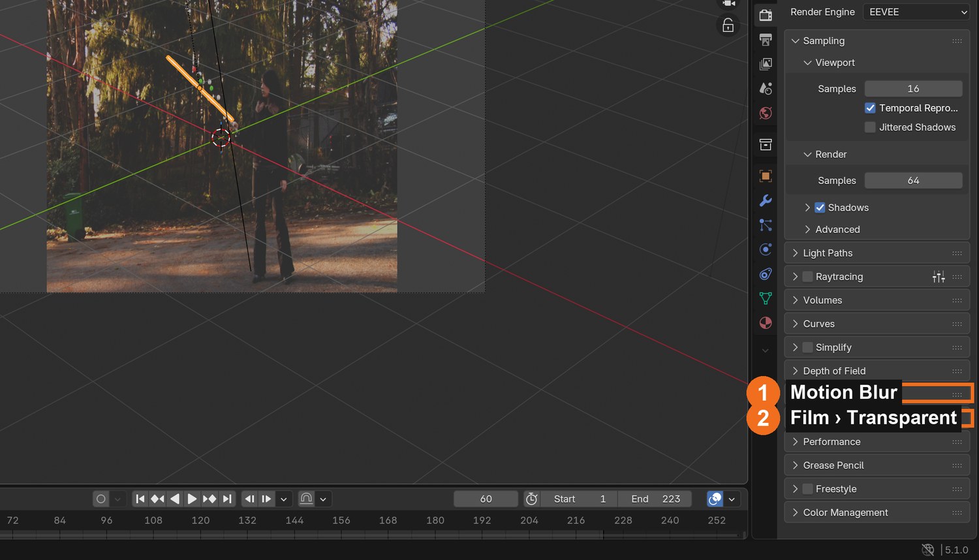979x560 pixels.
Task: Open the Modifiers wrench tab
Action: 766,200
